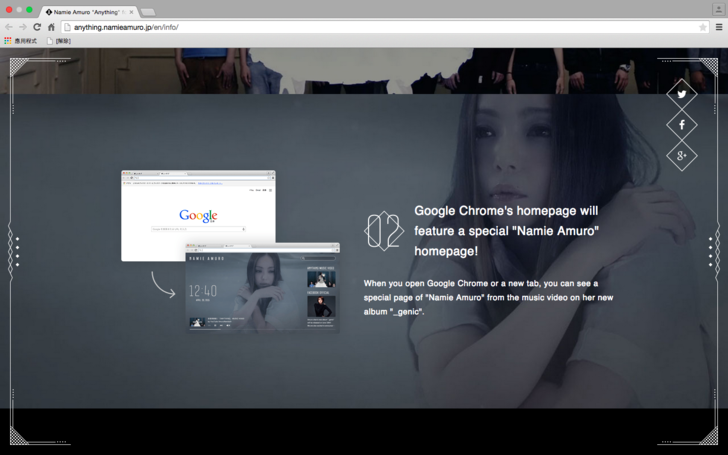Click the Facebook share diamond icon

coord(682,125)
